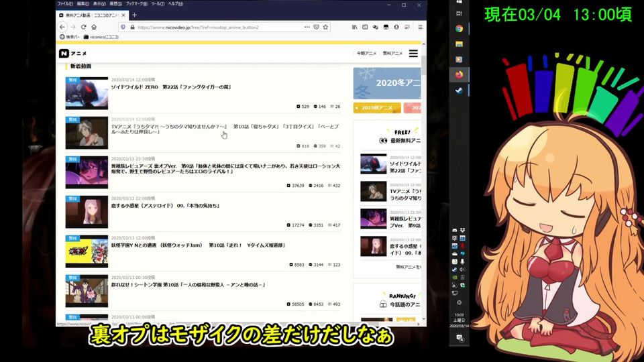Open the ファイル menu
Image resolution: width=644 pixels, height=362 pixels.
point(65,4)
